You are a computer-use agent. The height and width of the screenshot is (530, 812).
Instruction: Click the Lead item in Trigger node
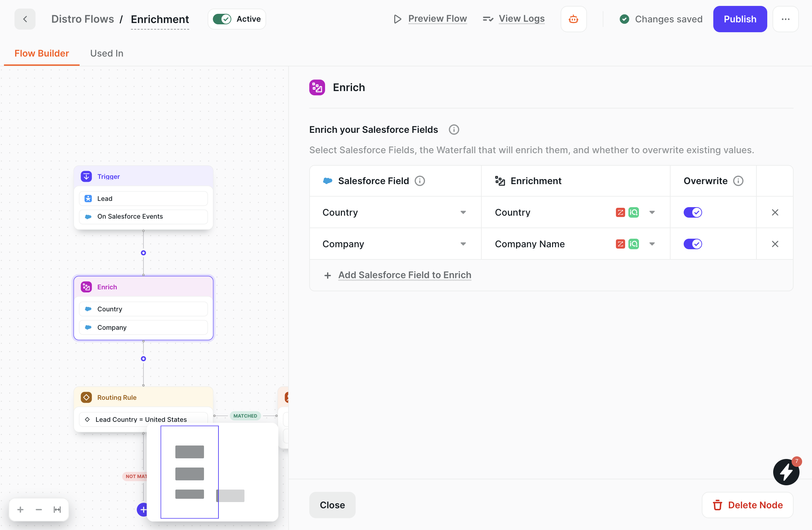point(143,198)
